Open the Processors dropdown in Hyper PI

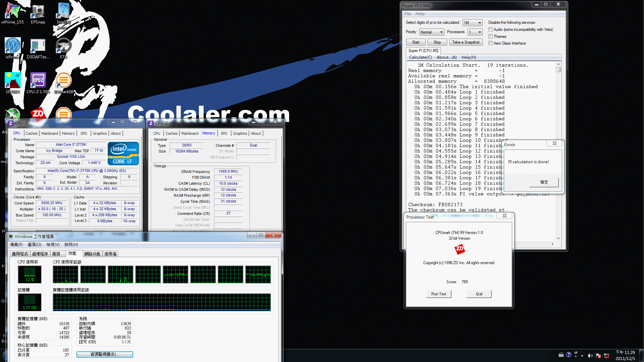pos(475,32)
